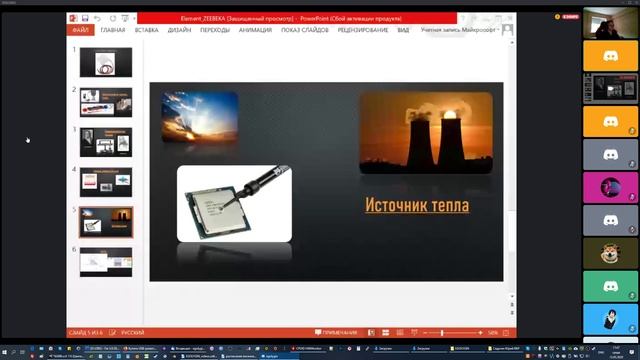This screenshot has height=360, width=640.
Task: Open the ВСТАВКА ribbon tab
Action: [147, 30]
